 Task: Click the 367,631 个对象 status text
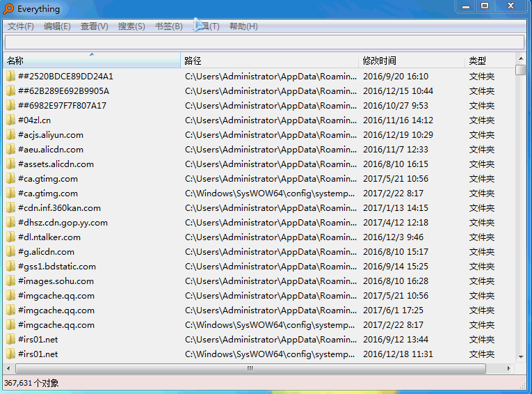click(31, 383)
